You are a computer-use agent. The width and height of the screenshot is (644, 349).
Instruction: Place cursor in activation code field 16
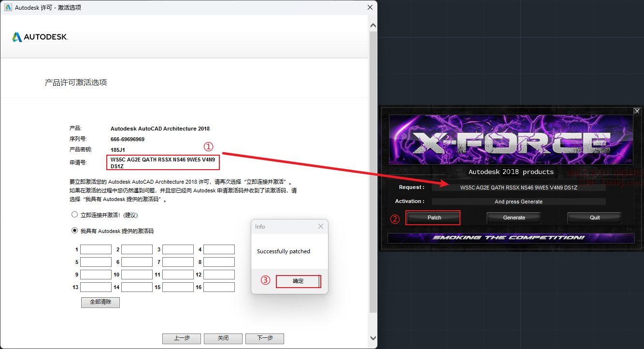219,287
